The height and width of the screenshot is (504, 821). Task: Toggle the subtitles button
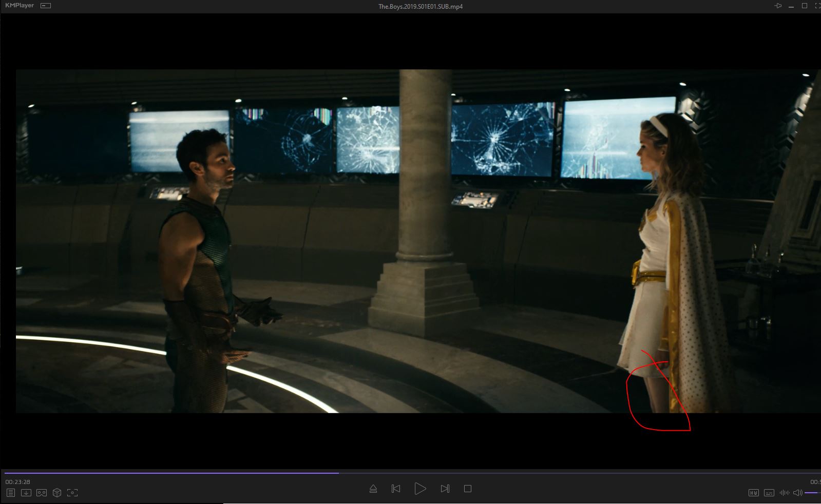[769, 493]
